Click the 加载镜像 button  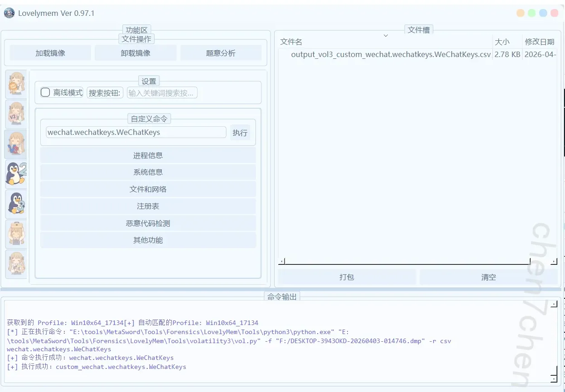click(x=50, y=53)
